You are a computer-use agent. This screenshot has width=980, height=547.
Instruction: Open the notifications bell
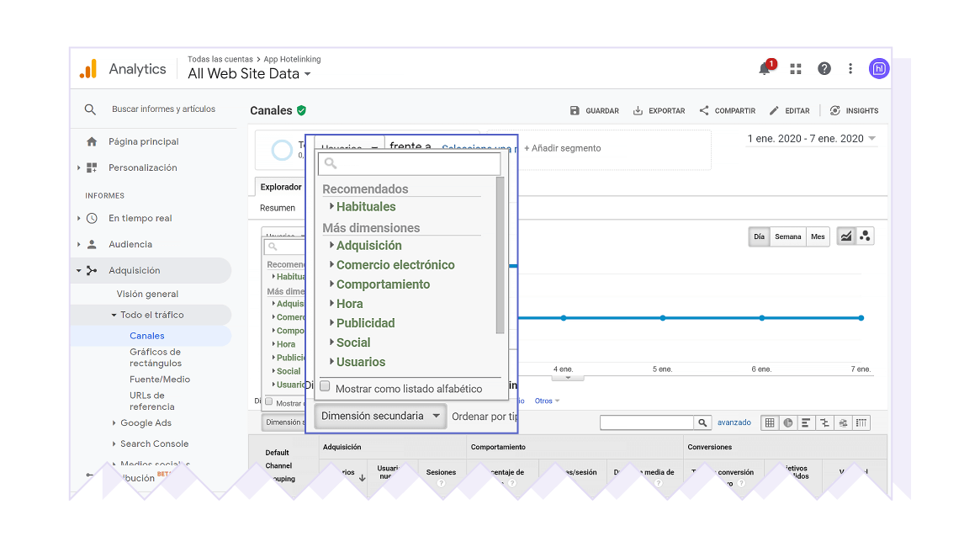point(765,69)
